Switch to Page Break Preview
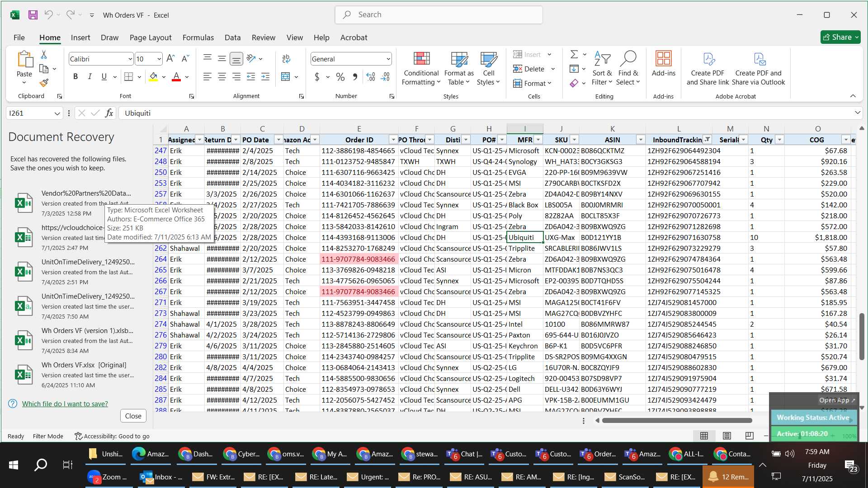 749,436
